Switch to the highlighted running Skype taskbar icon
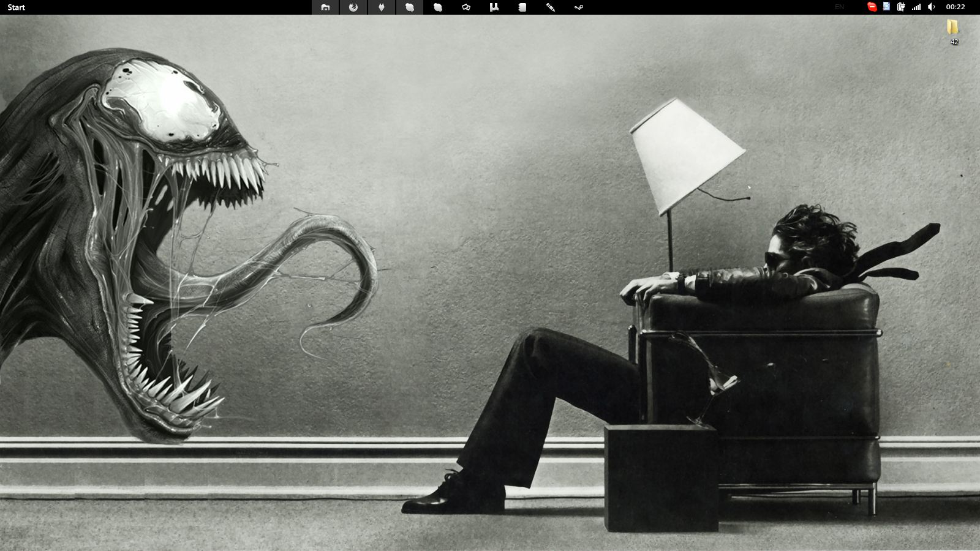The image size is (980, 551). [x=410, y=7]
